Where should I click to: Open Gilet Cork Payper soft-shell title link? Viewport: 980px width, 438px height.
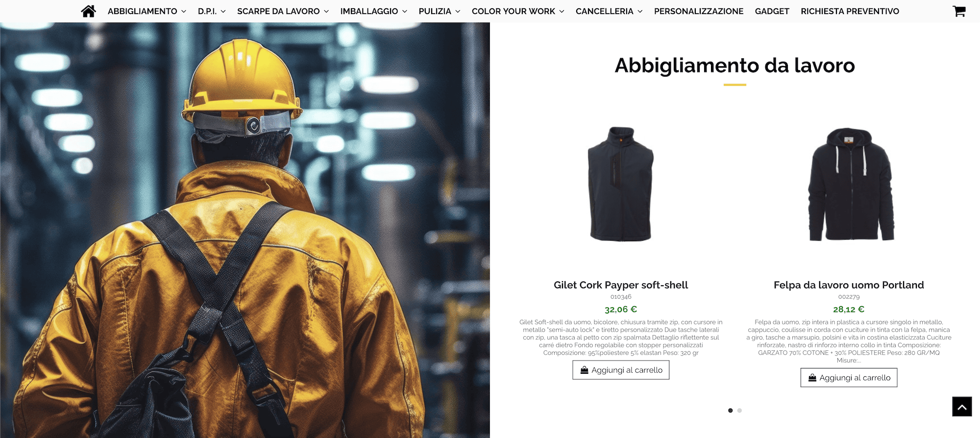pos(621,285)
